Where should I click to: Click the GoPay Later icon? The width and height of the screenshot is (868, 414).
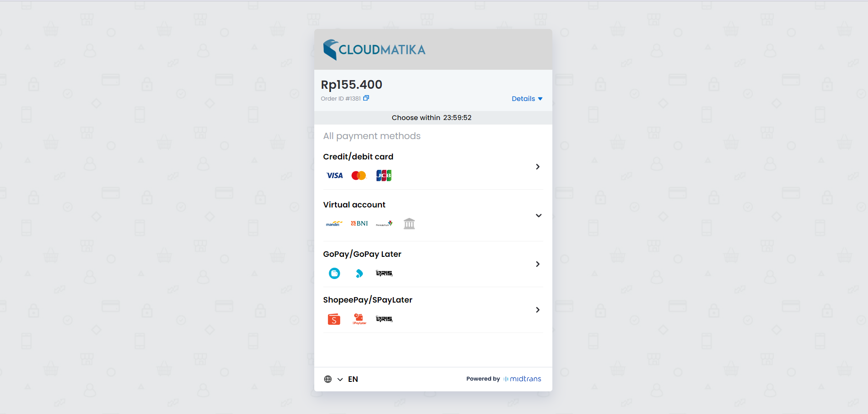pyautogui.click(x=359, y=274)
